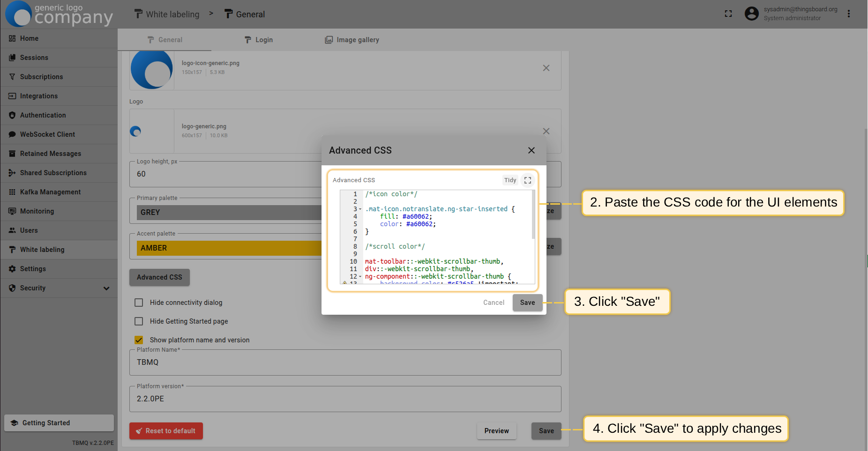
Task: Select the AMBER accent palette swatch
Action: point(229,248)
